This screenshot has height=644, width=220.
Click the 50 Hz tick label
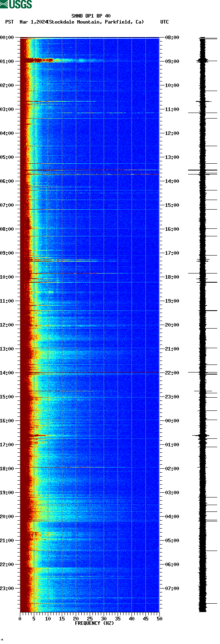click(x=159, y=619)
